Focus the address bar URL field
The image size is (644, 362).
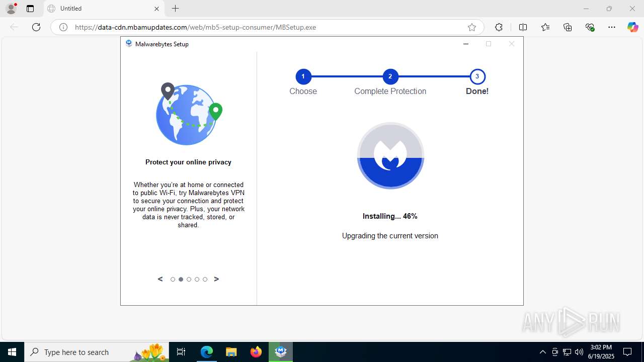click(267, 27)
